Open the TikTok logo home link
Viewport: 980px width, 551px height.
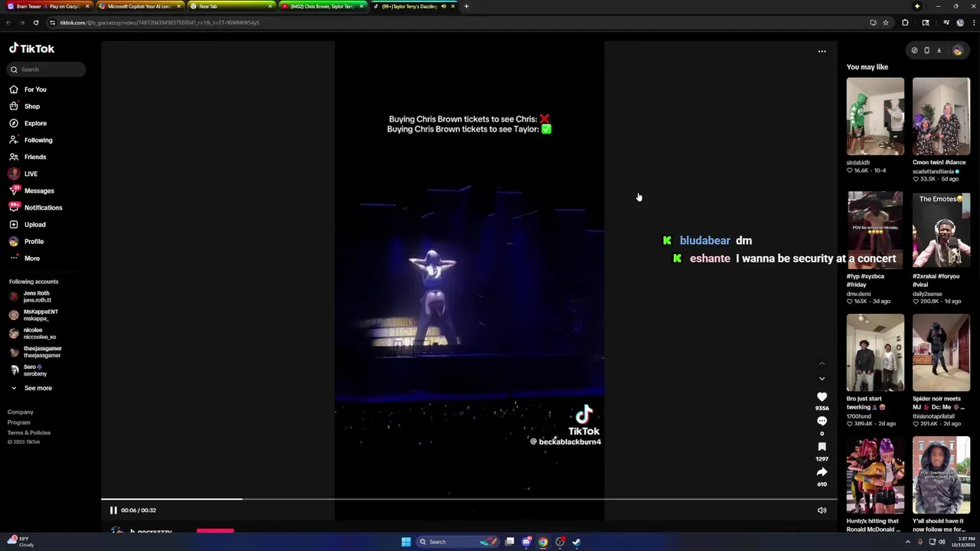(x=31, y=48)
